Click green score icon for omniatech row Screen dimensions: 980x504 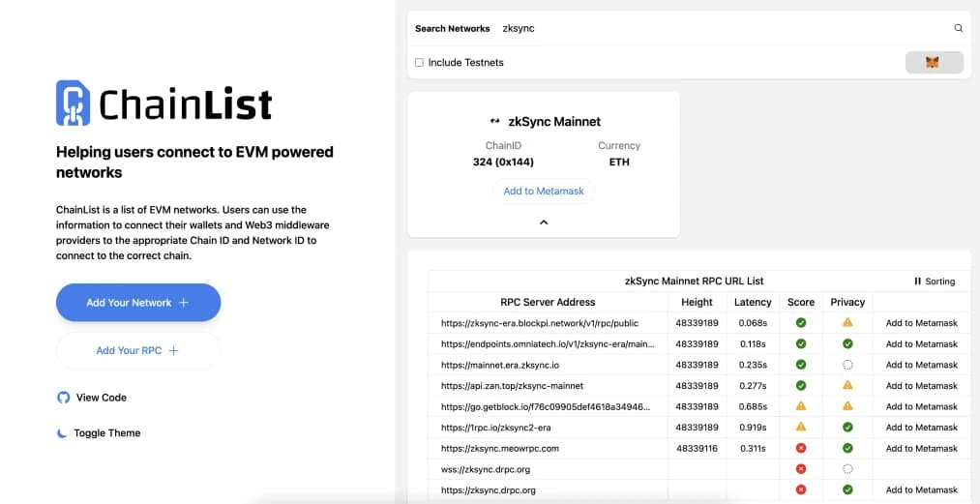pos(801,344)
